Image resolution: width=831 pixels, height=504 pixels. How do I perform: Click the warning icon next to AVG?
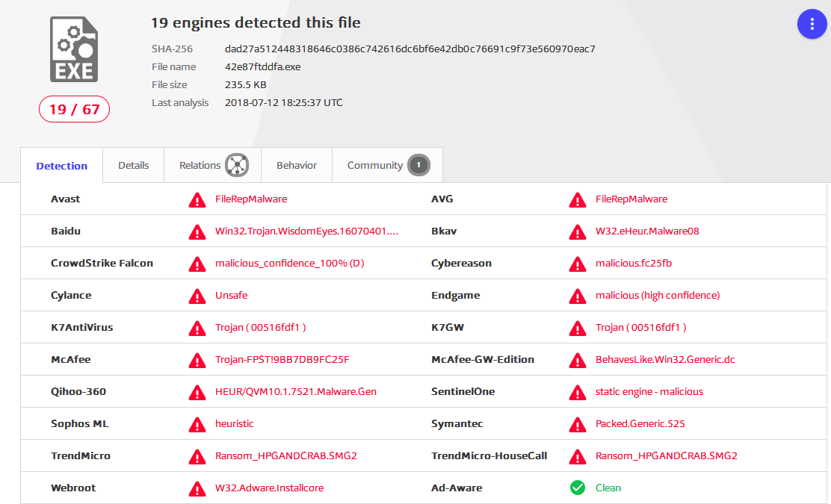[578, 200]
